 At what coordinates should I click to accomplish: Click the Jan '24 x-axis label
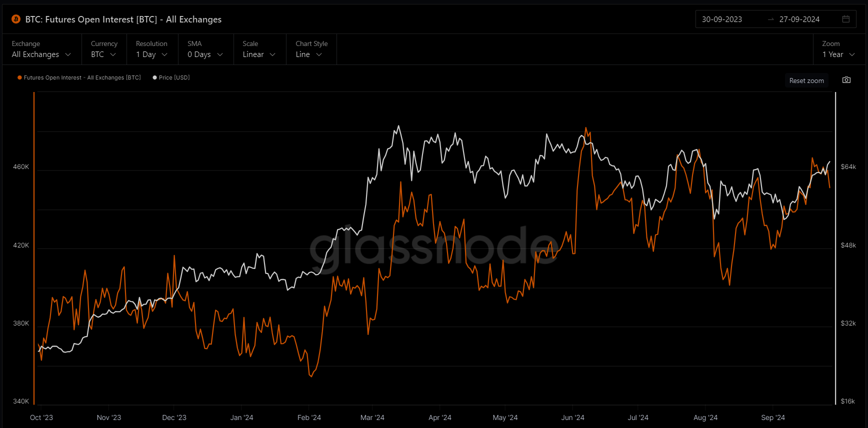click(242, 417)
